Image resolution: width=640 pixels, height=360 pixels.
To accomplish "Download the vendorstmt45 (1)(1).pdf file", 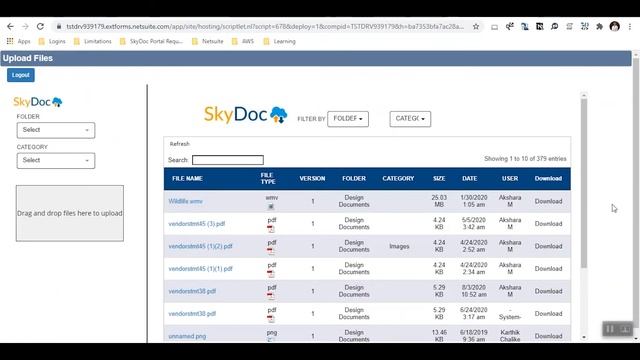I will point(548,269).
